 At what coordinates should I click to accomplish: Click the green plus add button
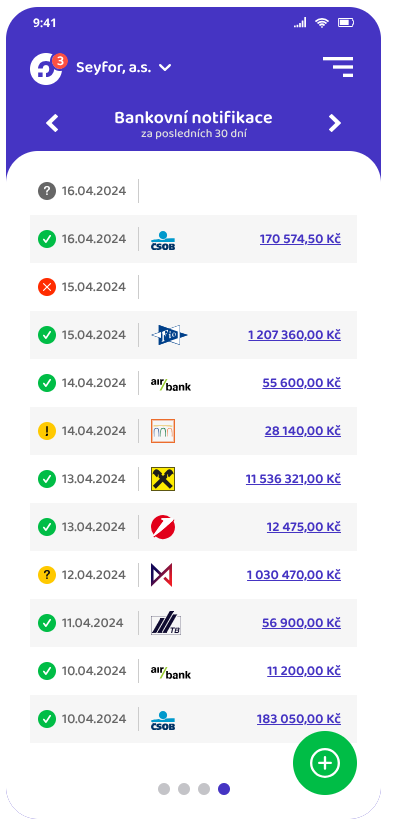pyautogui.click(x=324, y=763)
